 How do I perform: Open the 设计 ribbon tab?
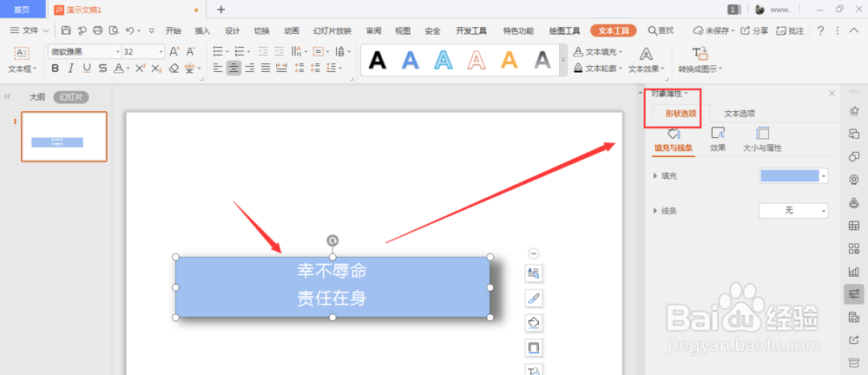point(233,30)
